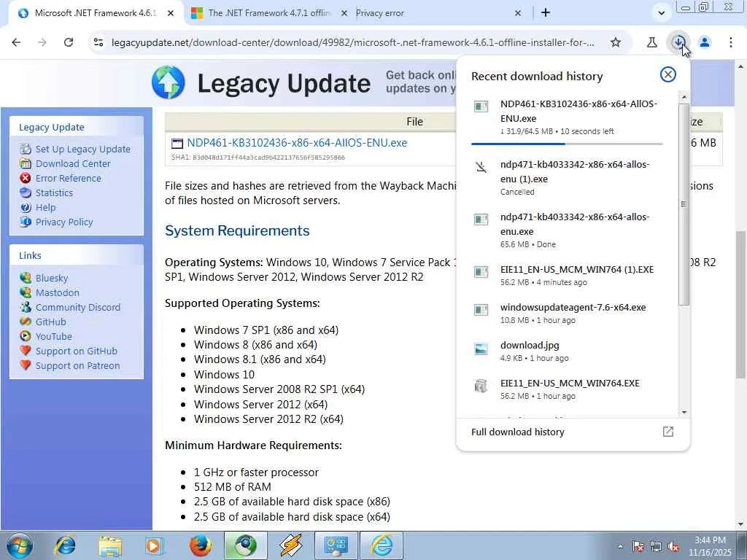Open Support on GitHub link
Image resolution: width=747 pixels, height=560 pixels.
tap(76, 351)
